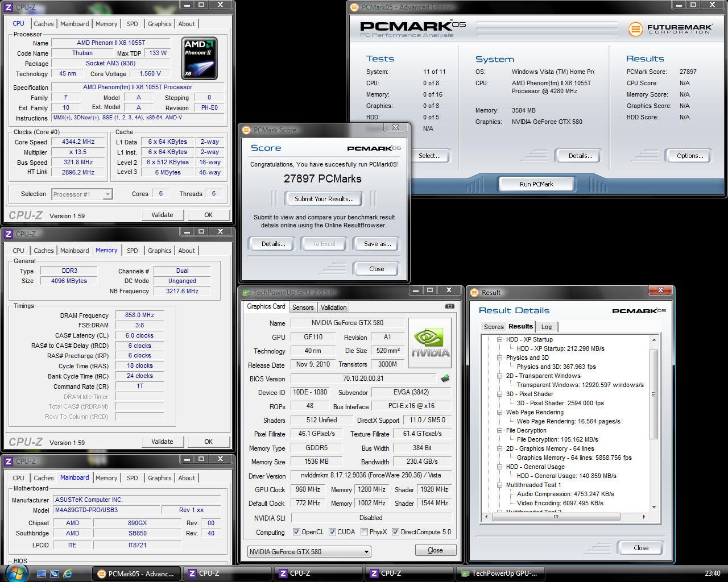Image resolution: width=728 pixels, height=582 pixels.
Task: Open the Log tab in Result Details
Action: (x=547, y=327)
